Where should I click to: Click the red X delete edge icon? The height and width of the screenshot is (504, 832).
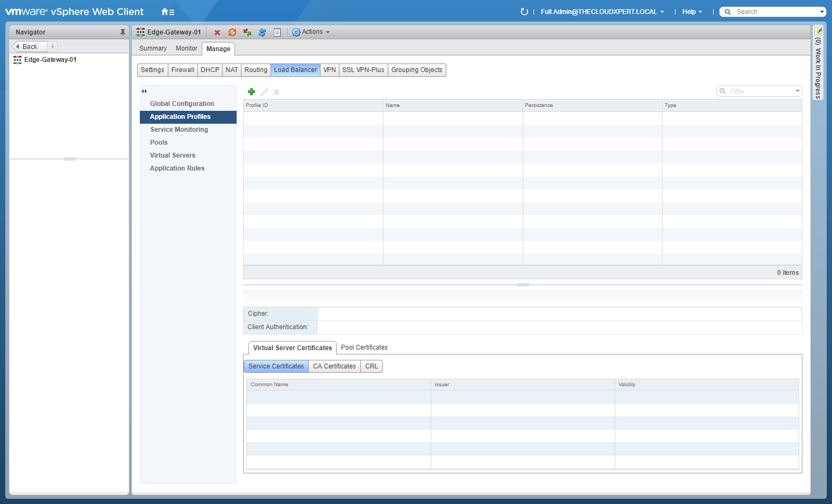(x=217, y=33)
